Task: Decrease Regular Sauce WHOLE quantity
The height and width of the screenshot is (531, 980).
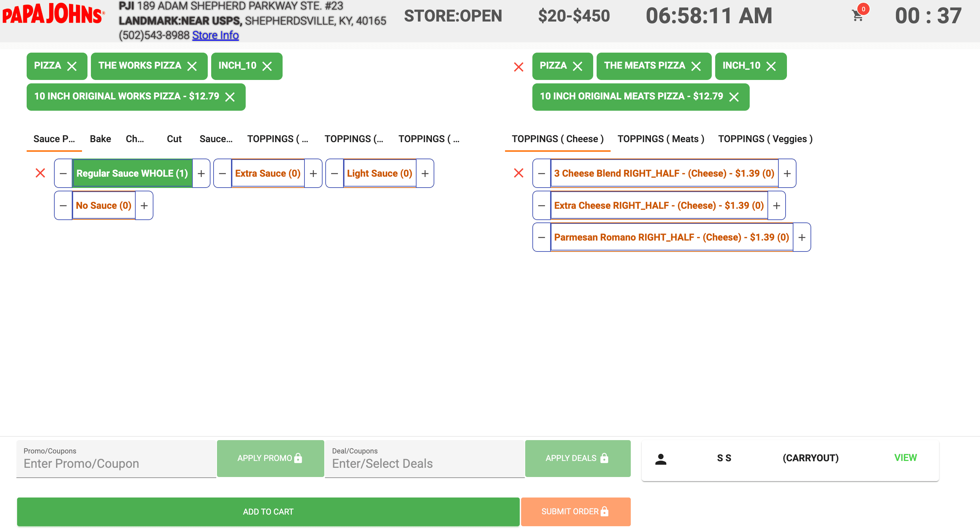Action: 63,174
